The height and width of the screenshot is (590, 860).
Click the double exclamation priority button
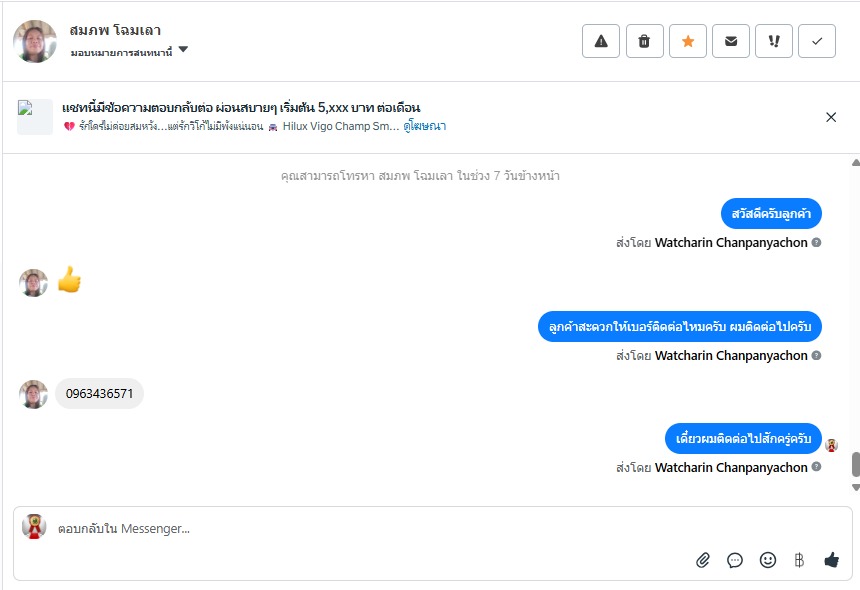(x=774, y=41)
